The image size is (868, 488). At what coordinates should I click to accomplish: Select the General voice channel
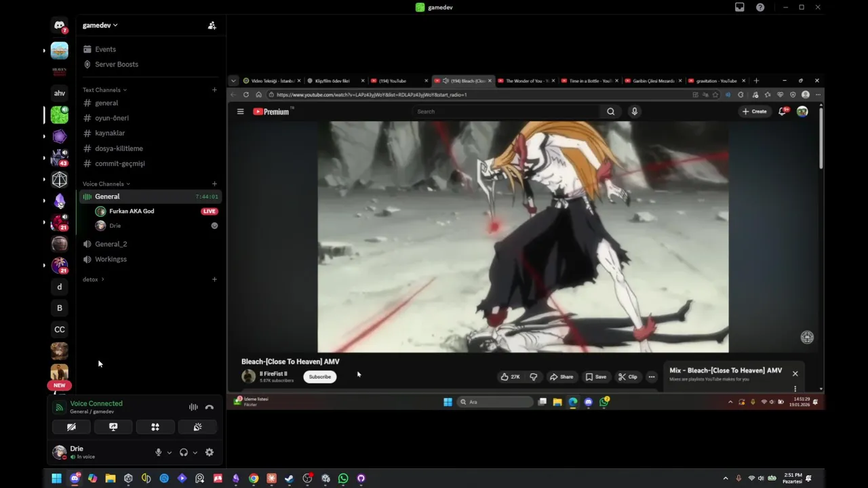click(x=149, y=197)
